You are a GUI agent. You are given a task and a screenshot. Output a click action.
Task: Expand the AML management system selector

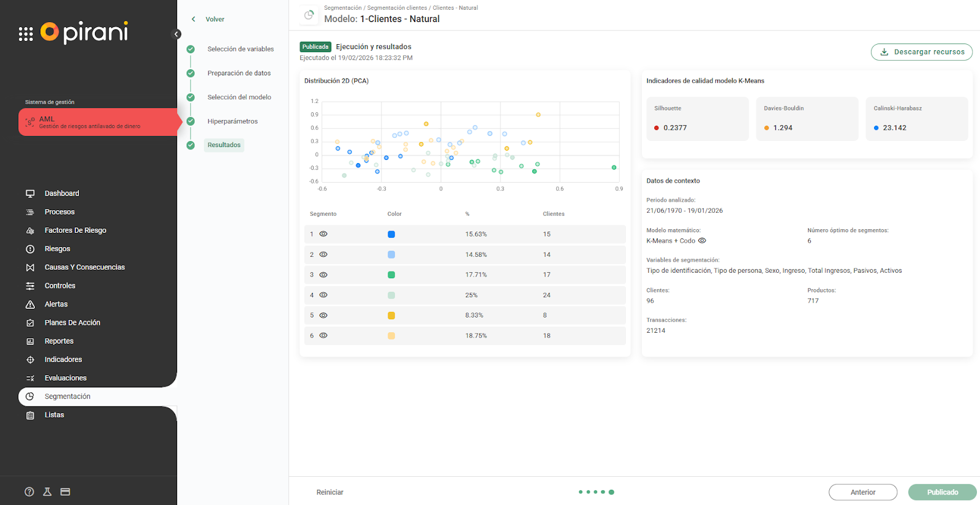(x=98, y=123)
